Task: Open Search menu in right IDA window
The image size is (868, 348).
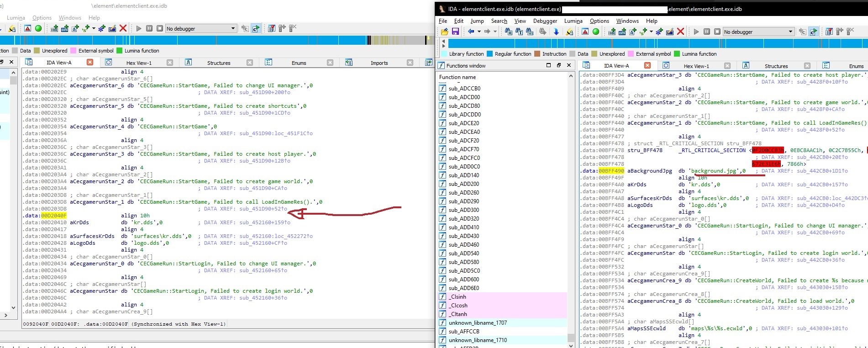Action: click(499, 21)
